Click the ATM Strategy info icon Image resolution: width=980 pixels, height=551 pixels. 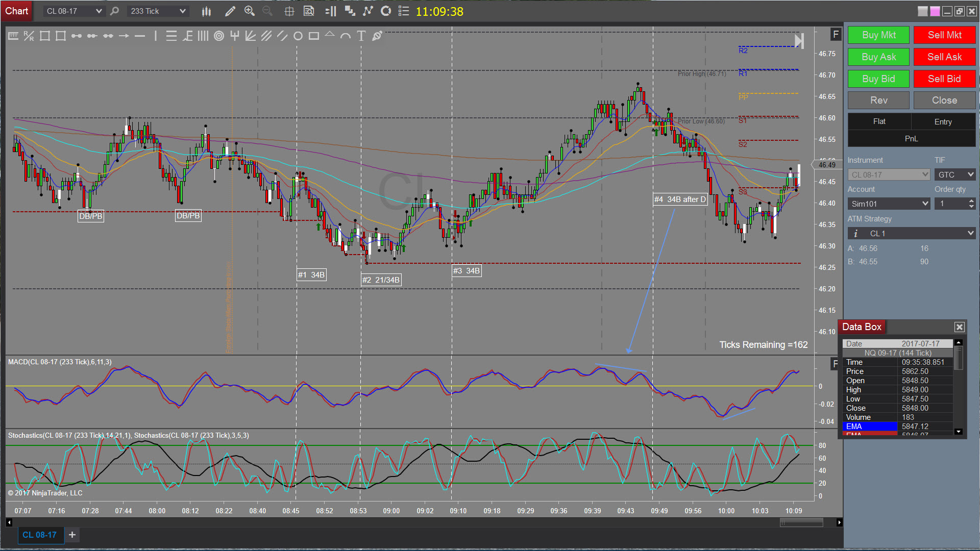click(x=856, y=233)
